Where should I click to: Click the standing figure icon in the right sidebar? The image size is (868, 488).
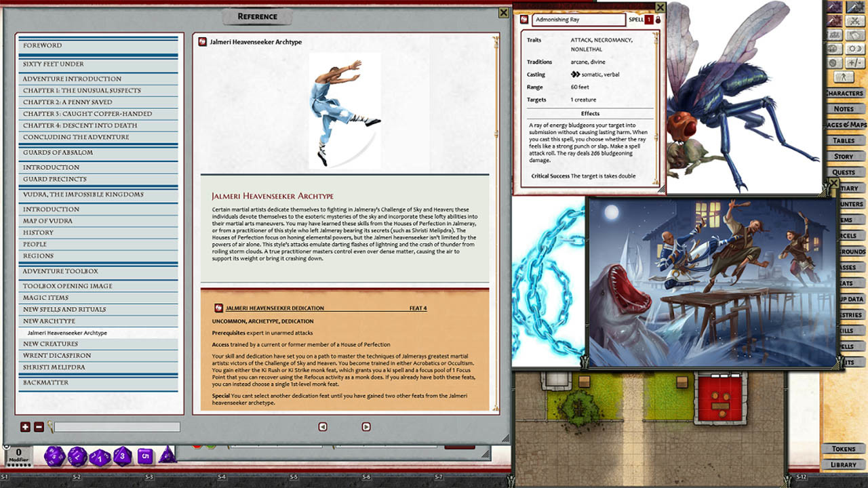844,77
